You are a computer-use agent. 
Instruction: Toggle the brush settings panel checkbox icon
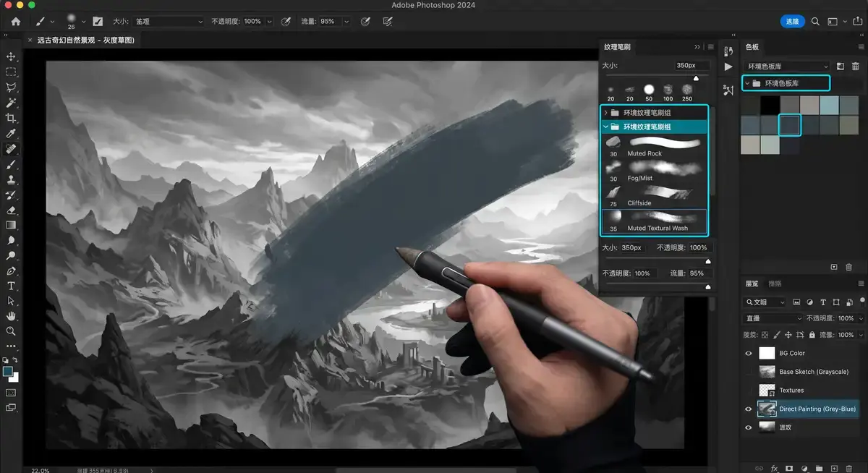pyautogui.click(x=98, y=22)
